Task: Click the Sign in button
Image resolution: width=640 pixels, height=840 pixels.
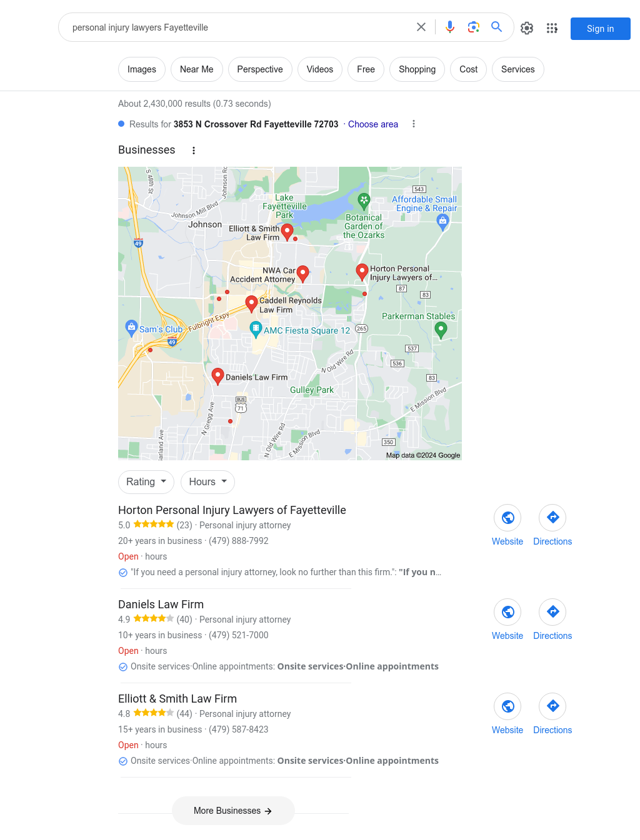Action: click(601, 29)
